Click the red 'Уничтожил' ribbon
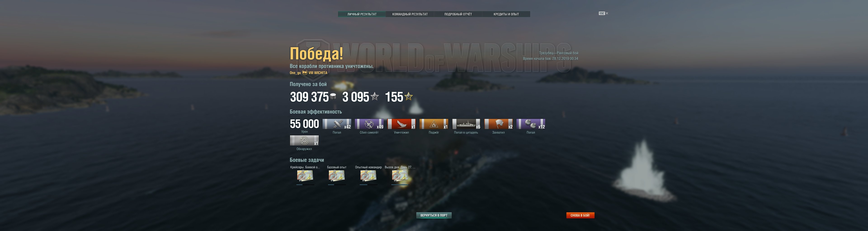This screenshot has width=868, height=231. 401,124
